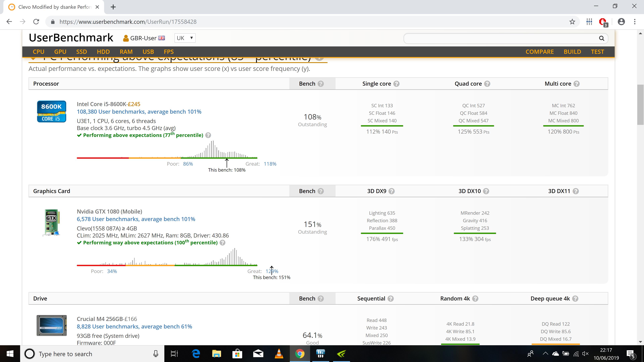Click the taskbar search box
This screenshot has height=362, width=644.
coord(92,354)
